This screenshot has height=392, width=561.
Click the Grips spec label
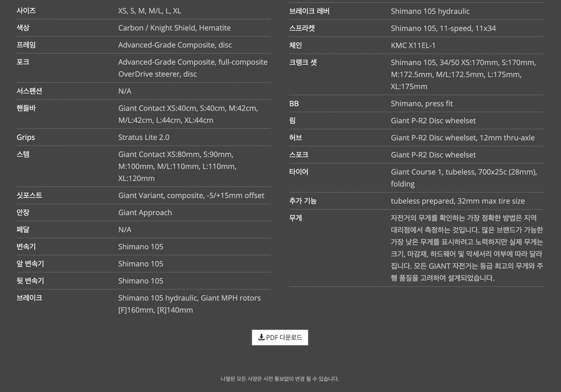26,137
